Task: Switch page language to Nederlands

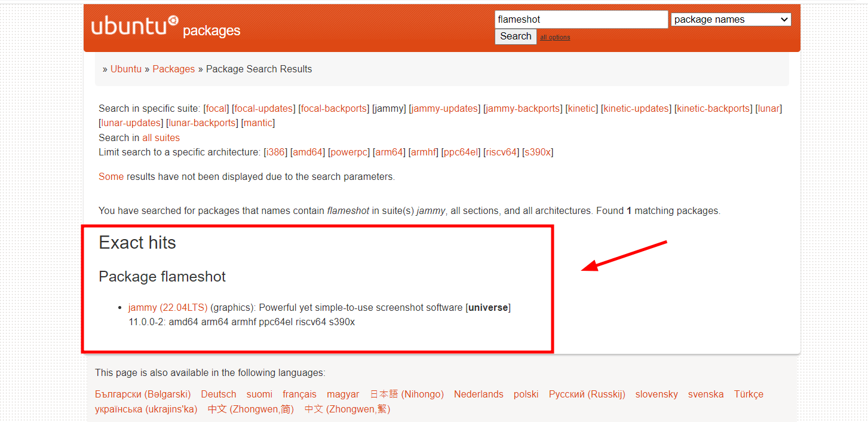Action: pos(479,394)
